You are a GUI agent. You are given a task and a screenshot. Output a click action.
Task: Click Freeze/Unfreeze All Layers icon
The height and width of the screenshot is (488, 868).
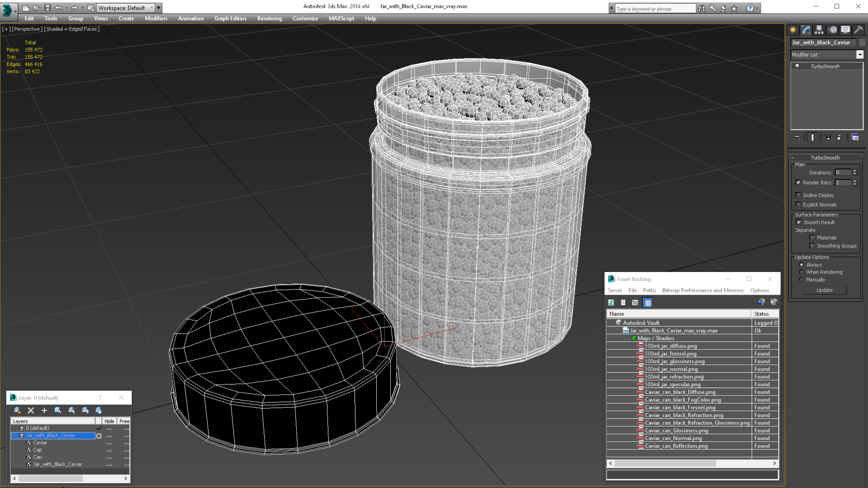point(99,410)
